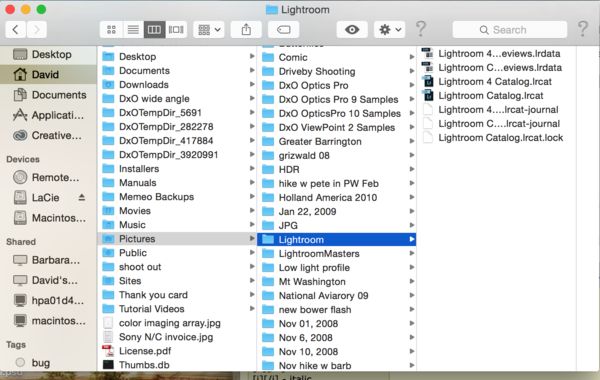
Task: Select the License.pdf file
Action: (x=177, y=351)
